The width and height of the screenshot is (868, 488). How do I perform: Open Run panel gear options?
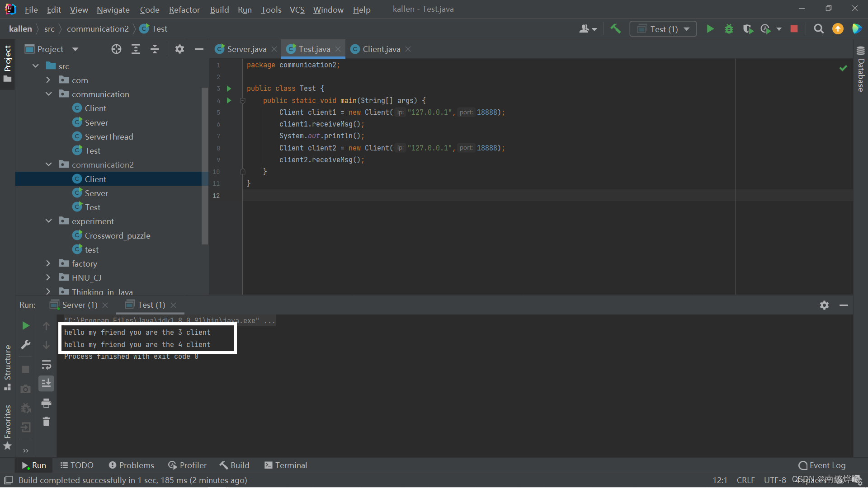point(824,305)
